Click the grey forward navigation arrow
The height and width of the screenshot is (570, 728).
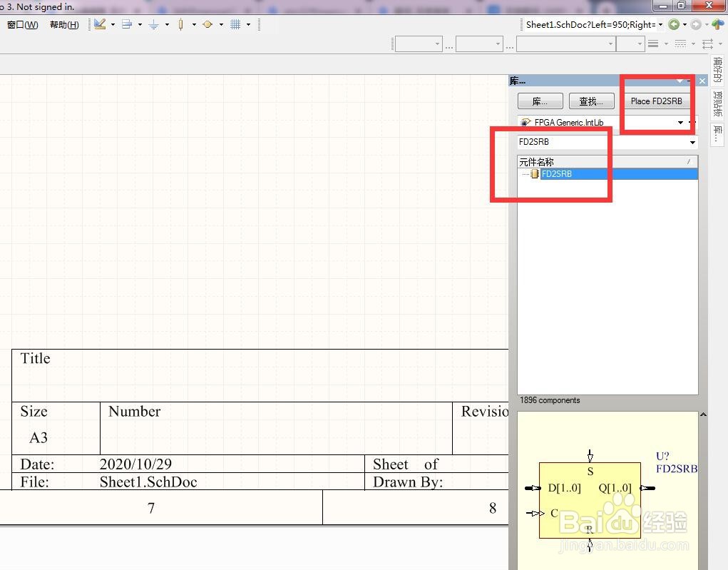[695, 25]
